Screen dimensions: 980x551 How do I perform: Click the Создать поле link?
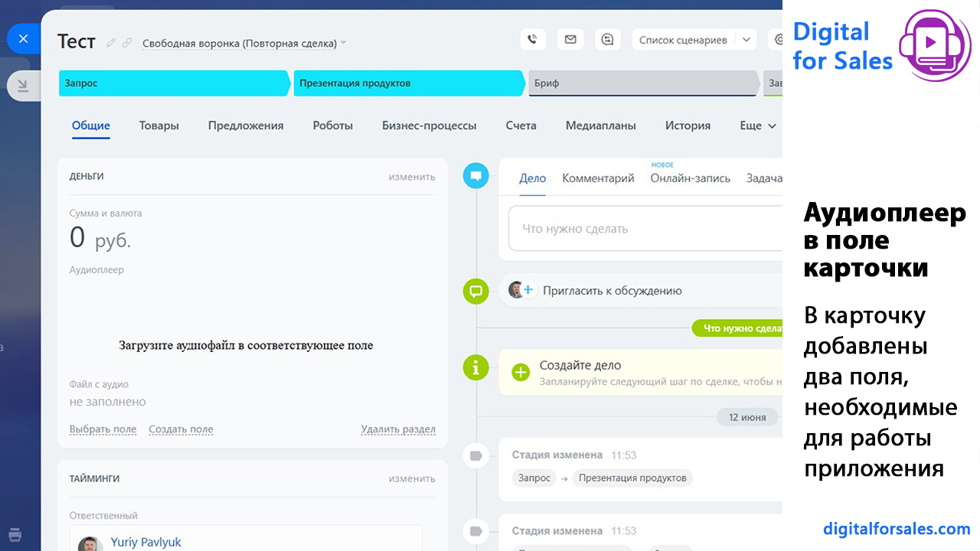pyautogui.click(x=181, y=429)
